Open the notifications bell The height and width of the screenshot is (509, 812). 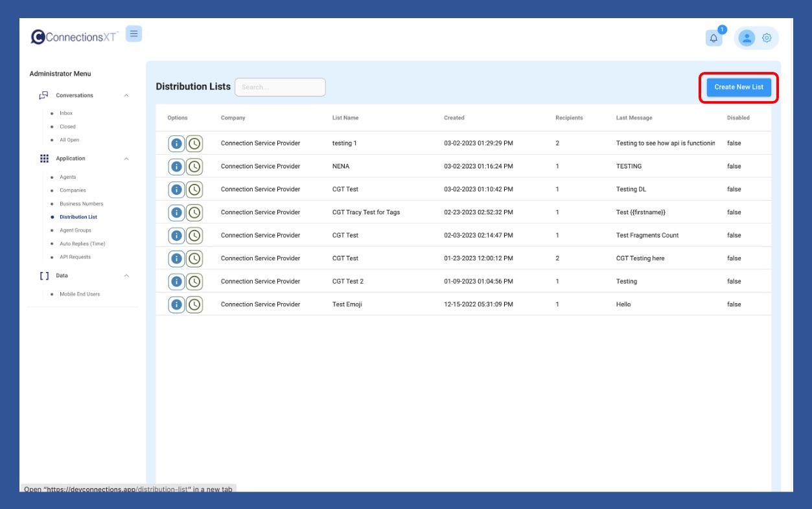(713, 38)
